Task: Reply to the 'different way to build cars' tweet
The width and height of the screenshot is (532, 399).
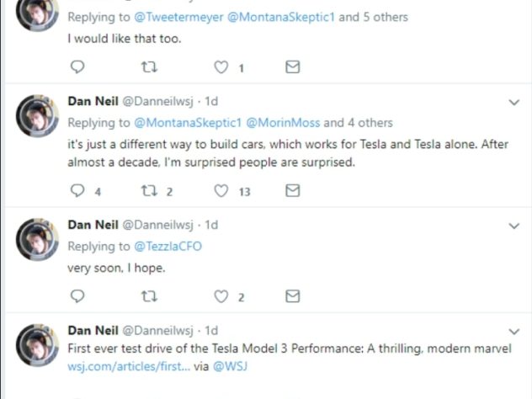Action: click(x=77, y=190)
